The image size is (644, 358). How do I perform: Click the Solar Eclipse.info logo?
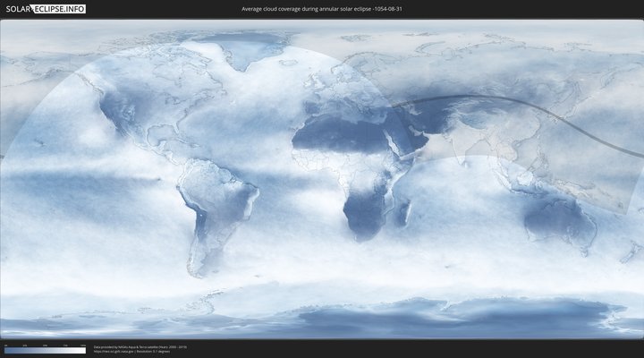click(x=44, y=9)
